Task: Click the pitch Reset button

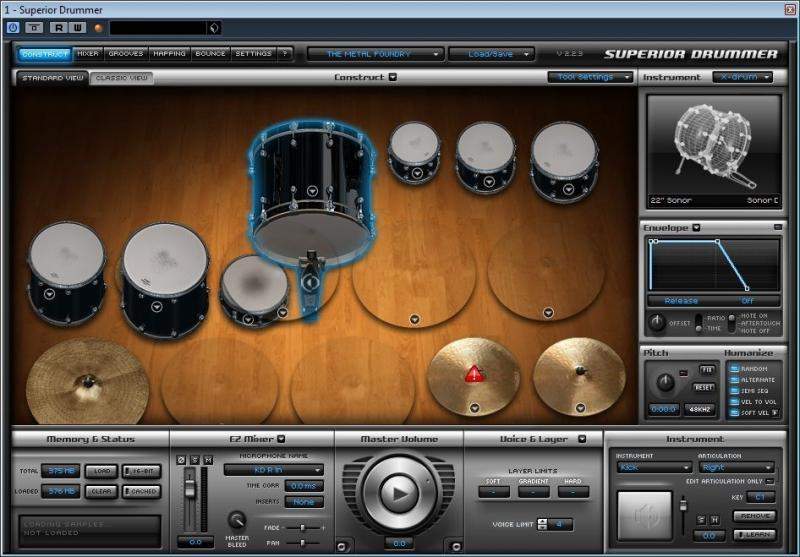Action: coord(703,388)
